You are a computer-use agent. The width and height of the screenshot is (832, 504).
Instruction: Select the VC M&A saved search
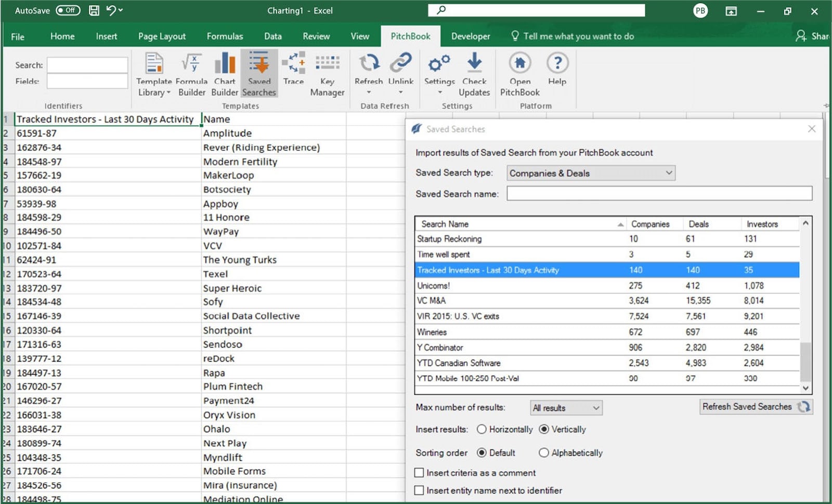tap(607, 301)
